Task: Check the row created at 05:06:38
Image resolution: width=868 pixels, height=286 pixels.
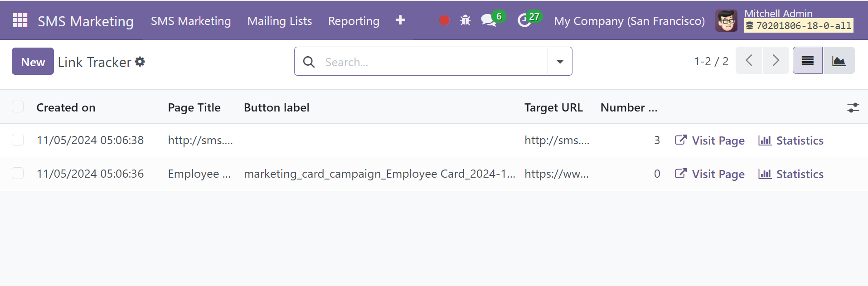Action: [x=18, y=140]
